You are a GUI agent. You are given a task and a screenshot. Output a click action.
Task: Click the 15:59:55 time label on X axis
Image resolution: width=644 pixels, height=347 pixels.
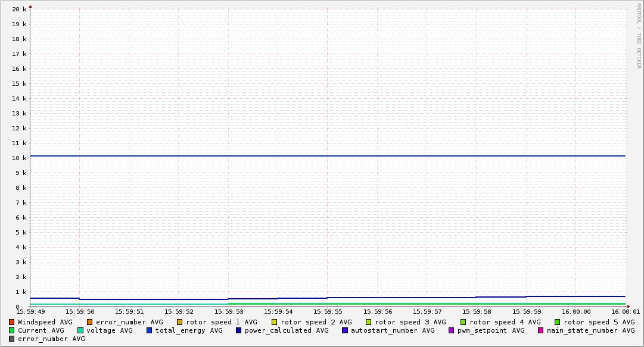[327, 311]
